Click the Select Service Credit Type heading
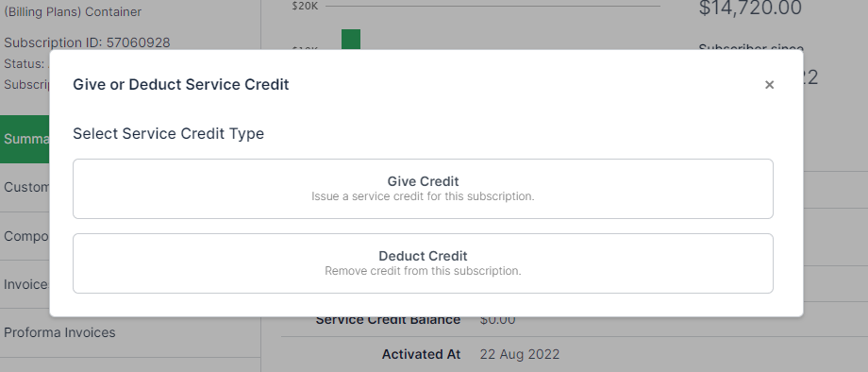This screenshot has width=868, height=372. [168, 134]
